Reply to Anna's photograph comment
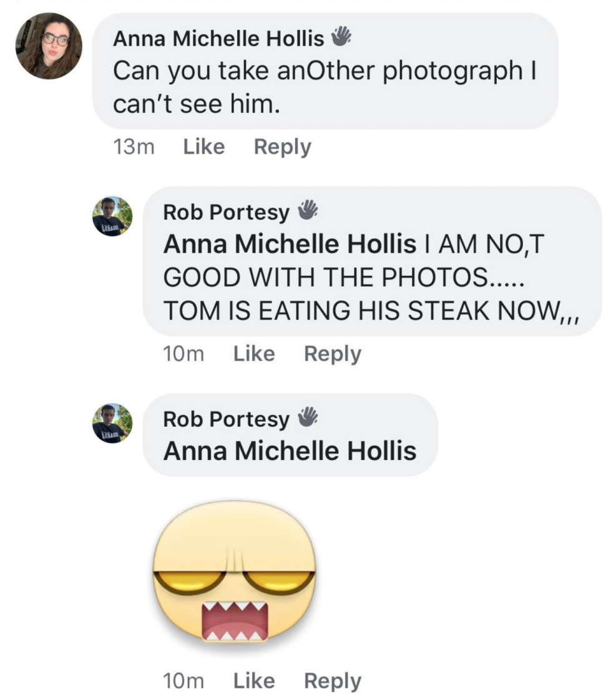 tap(282, 147)
